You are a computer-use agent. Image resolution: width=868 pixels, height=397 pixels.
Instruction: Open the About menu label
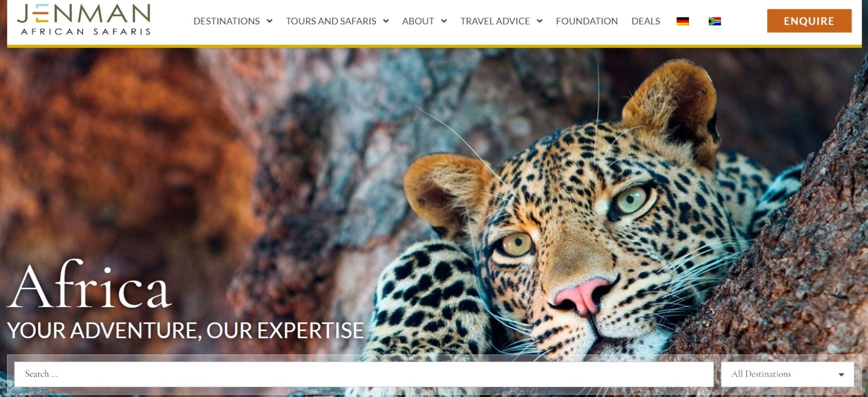point(418,21)
